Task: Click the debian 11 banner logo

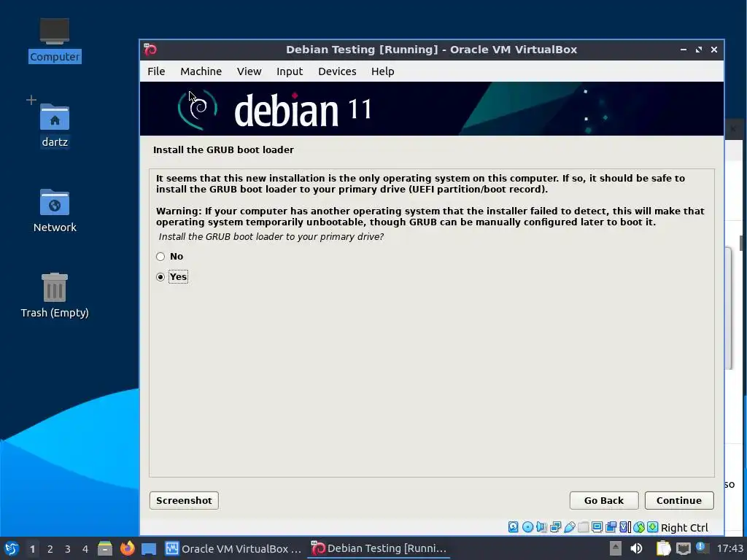Action: (274, 109)
